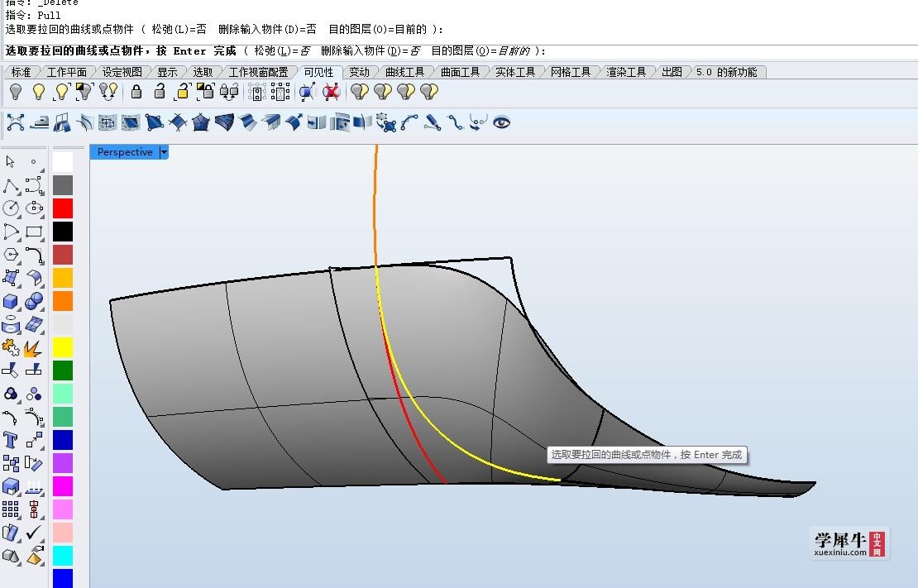Click 删除输入物件(D)=否 option in command prompt
Image resolution: width=918 pixels, height=588 pixels.
[x=371, y=51]
